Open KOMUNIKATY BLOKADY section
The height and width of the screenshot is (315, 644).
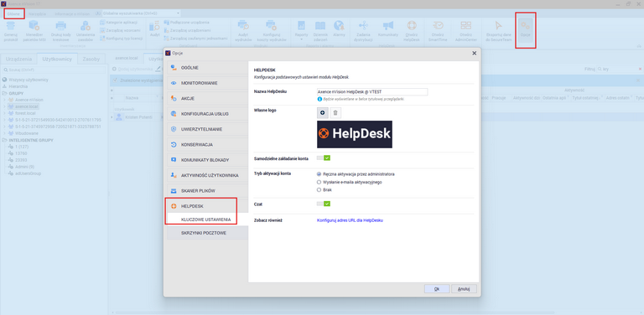tap(206, 160)
